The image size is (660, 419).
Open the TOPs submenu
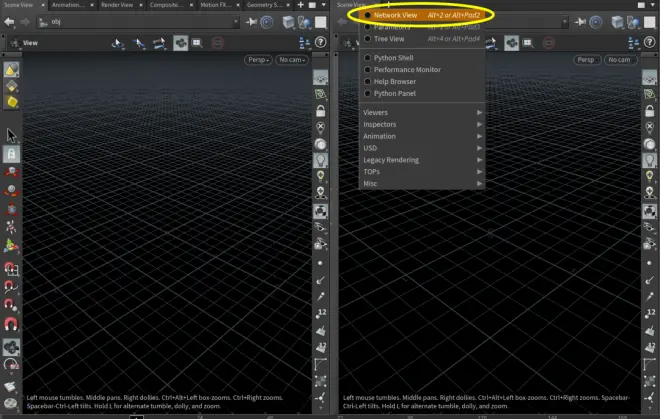point(422,171)
